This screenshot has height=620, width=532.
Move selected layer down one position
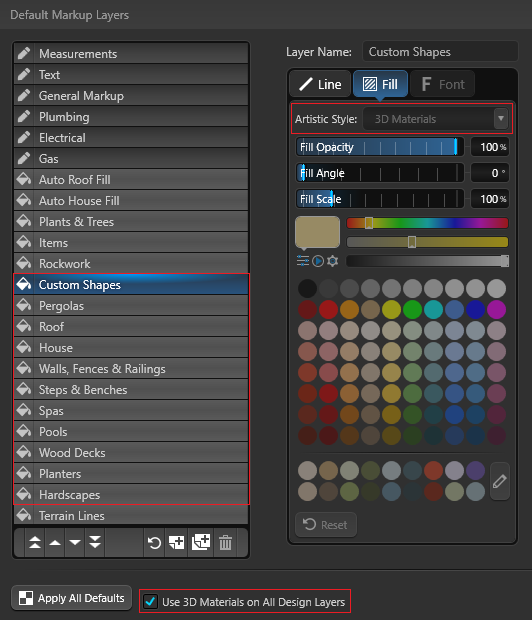(x=75, y=542)
